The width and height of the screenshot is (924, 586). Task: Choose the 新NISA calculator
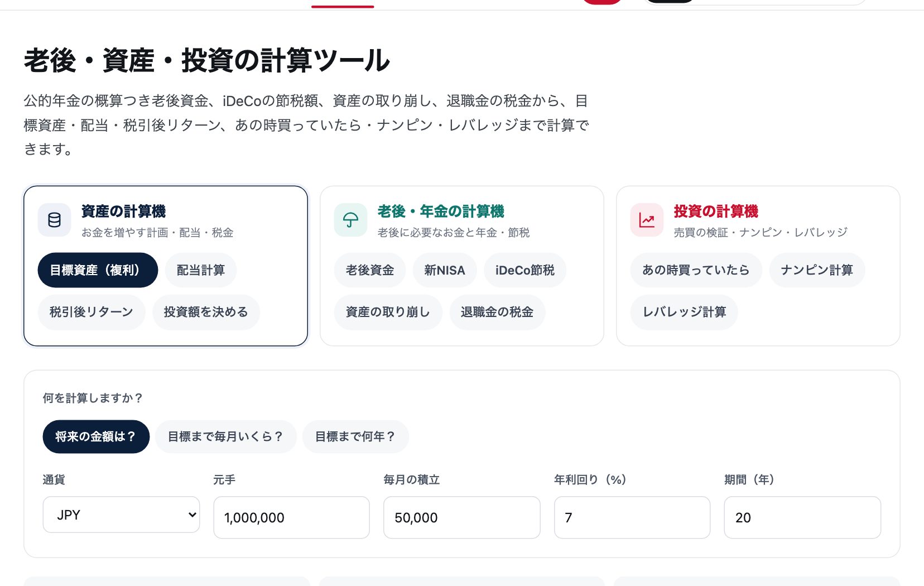(445, 270)
